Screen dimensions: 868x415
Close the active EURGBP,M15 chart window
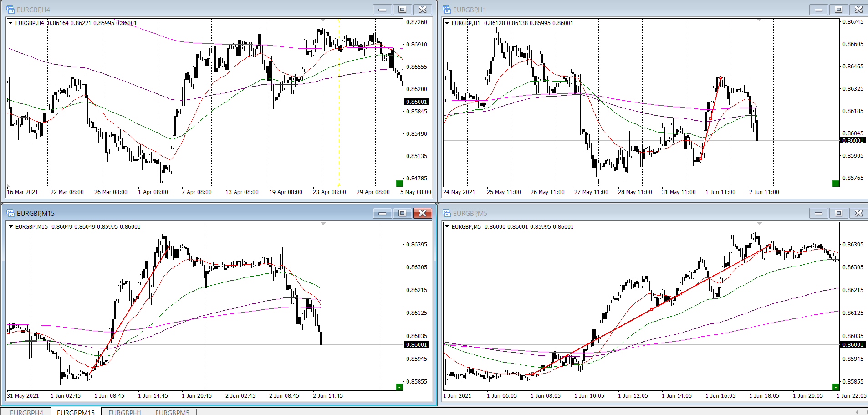click(423, 213)
